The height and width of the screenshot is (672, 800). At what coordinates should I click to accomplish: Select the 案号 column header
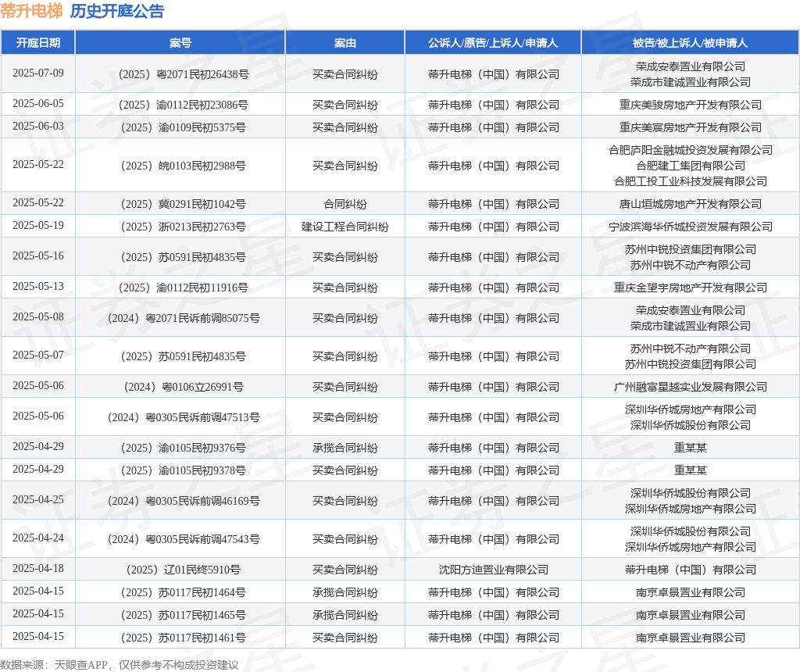point(180,43)
